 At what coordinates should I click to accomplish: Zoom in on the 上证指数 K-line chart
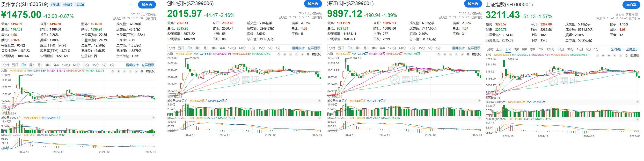(x=603, y=56)
